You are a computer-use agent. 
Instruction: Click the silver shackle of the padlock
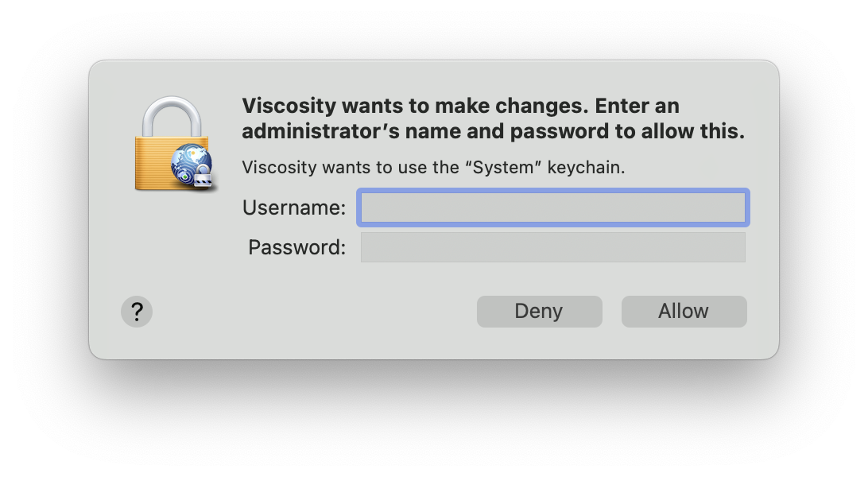[x=172, y=117]
